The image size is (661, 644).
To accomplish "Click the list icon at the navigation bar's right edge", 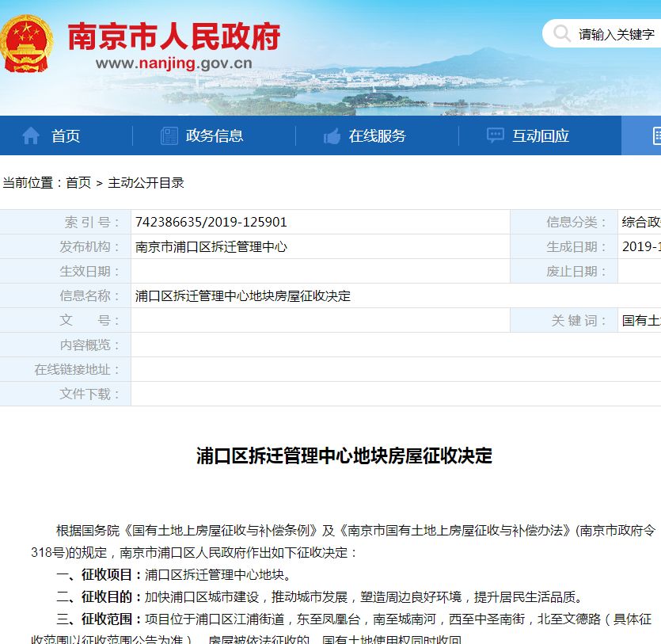I will point(656,135).
